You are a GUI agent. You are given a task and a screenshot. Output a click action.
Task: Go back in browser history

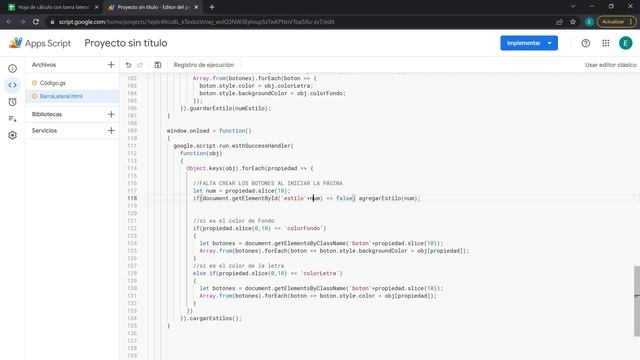(x=9, y=22)
